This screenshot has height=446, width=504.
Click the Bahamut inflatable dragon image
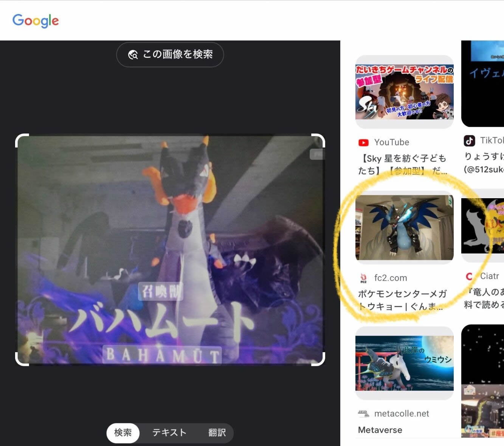170,250
